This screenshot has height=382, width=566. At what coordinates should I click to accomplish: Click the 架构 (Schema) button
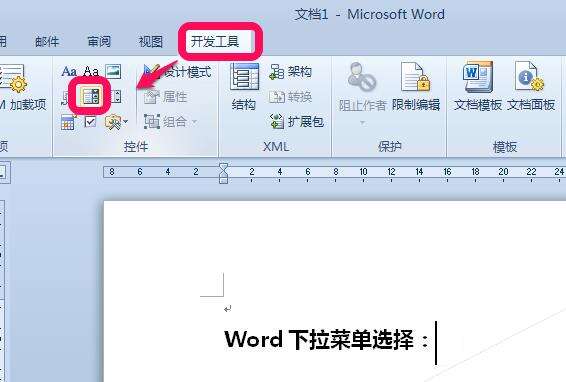click(x=290, y=72)
